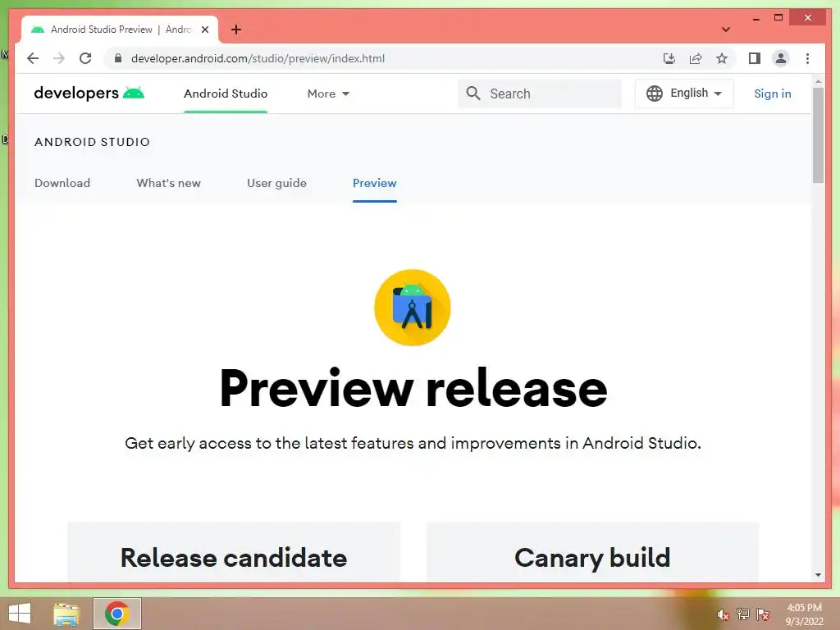Click the Preview release heading
The width and height of the screenshot is (840, 630).
point(413,388)
